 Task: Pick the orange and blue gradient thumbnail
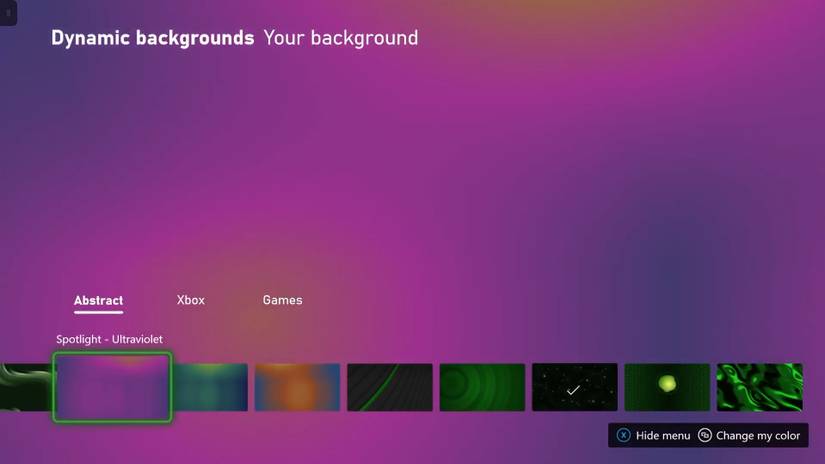297,387
